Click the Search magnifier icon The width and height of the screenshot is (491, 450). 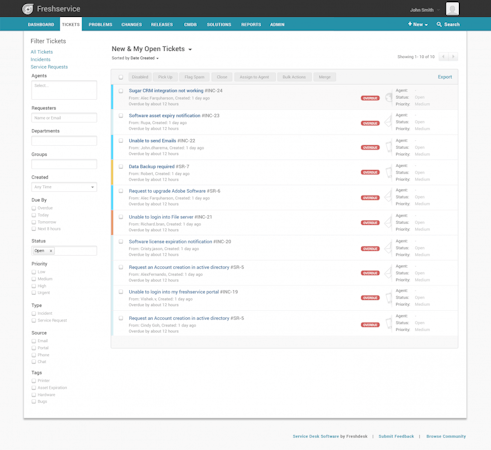click(439, 24)
